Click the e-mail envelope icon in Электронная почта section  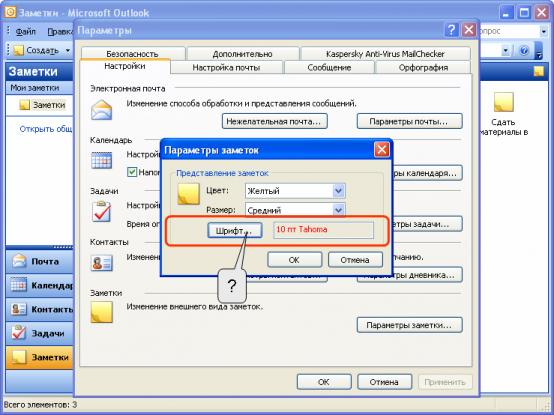coord(102,110)
